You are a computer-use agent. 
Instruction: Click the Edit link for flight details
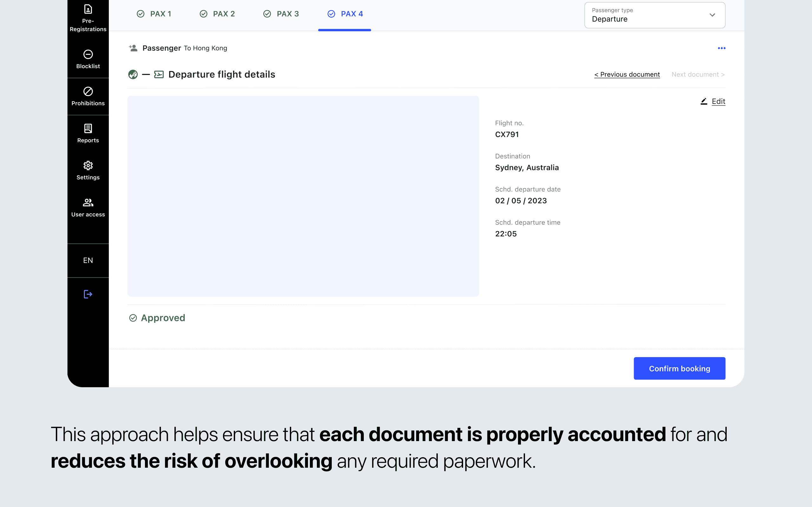tap(718, 101)
